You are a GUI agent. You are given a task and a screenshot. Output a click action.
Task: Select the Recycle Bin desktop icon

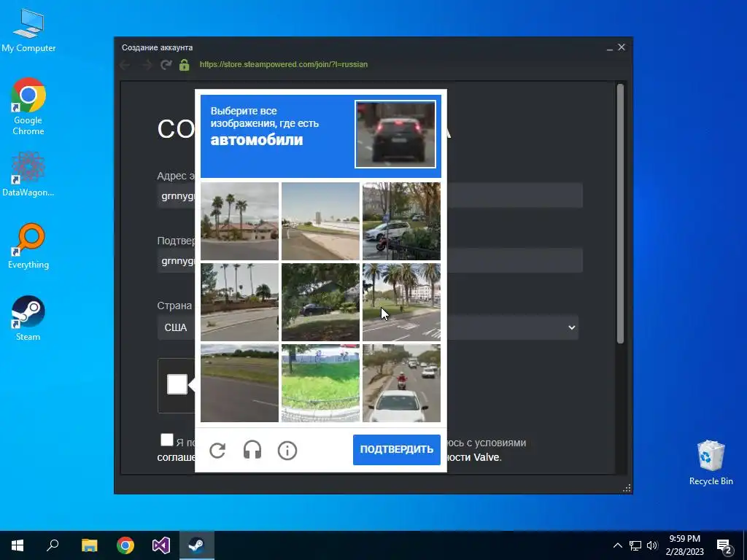[x=711, y=462]
